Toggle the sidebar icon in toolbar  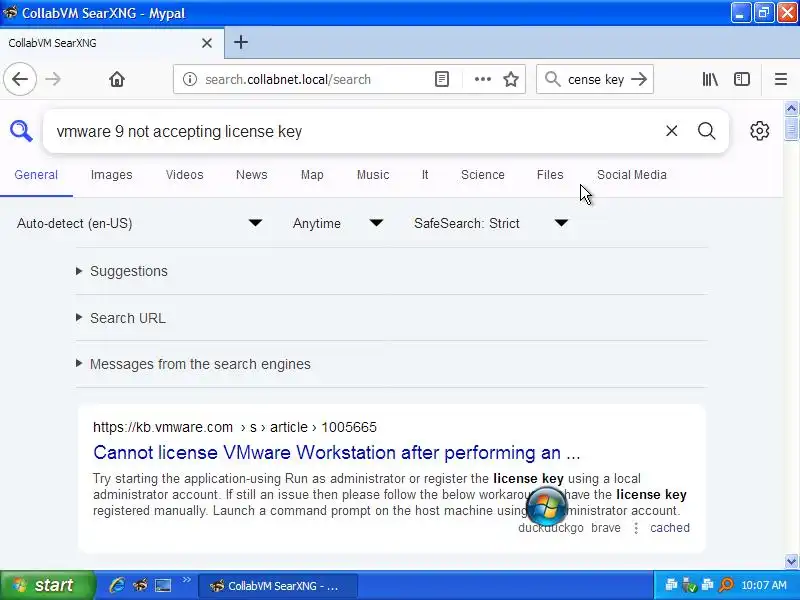742,79
